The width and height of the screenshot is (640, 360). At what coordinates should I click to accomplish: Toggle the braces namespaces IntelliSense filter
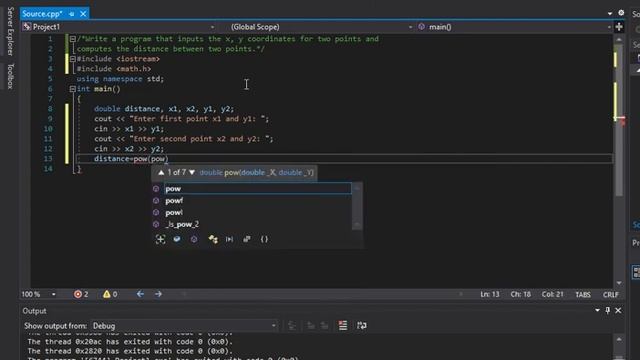[x=264, y=239]
